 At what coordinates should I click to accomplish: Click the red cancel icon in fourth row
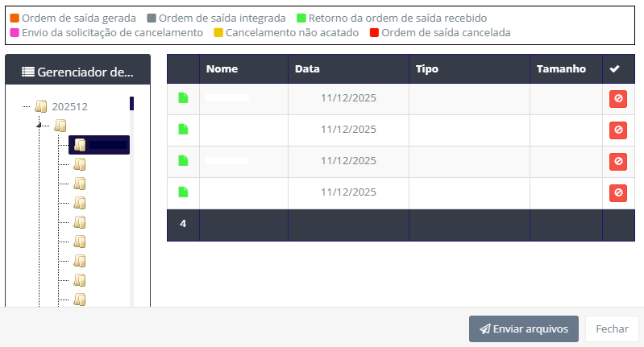[617, 192]
